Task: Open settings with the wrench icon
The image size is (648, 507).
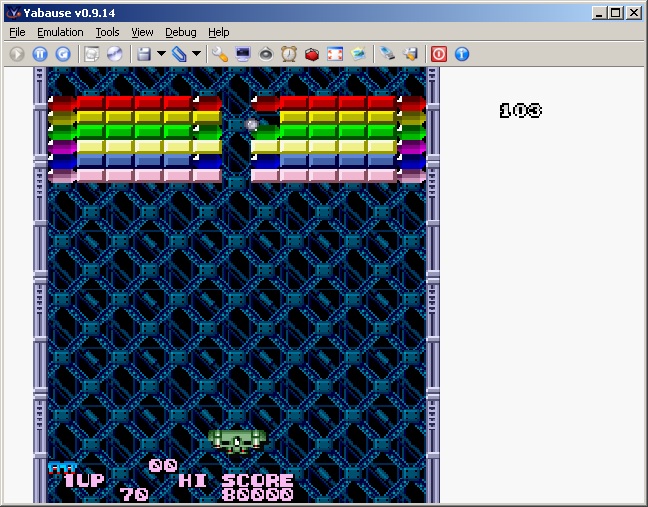Action: click(x=220, y=54)
